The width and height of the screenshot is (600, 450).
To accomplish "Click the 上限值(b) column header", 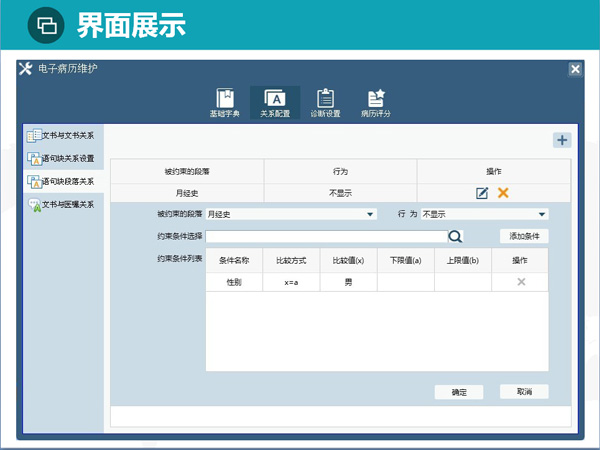I will pos(463,261).
